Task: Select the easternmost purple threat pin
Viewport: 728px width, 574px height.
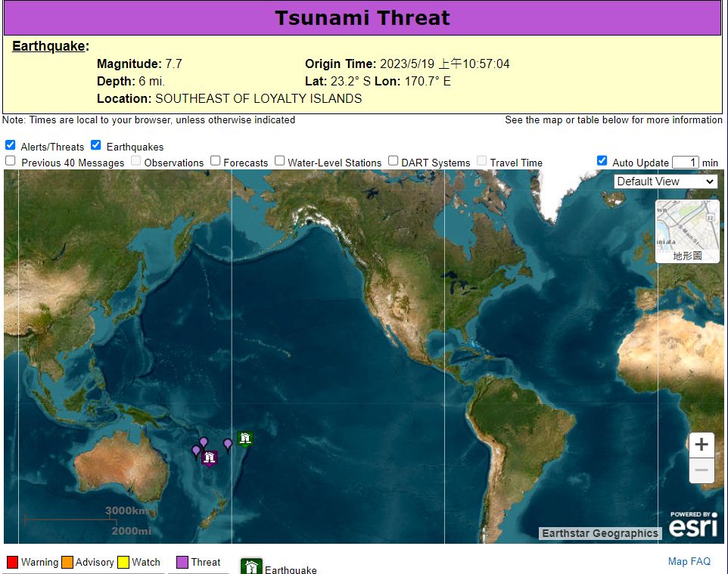Action: (x=228, y=445)
